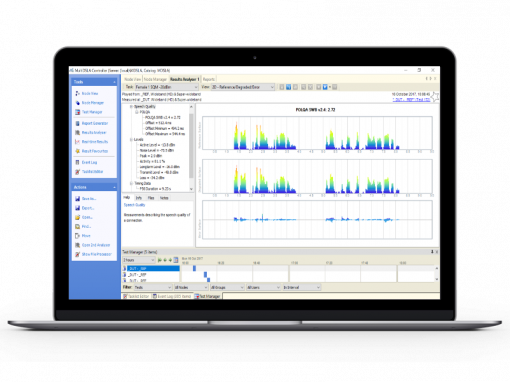Launch the Report Generator tool
The height and width of the screenshot is (382, 510).
(x=92, y=123)
